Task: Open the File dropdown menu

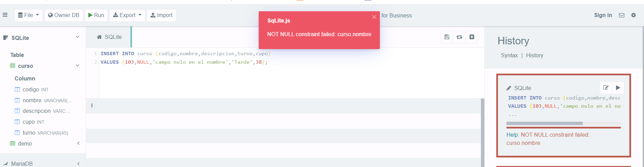Action: [29, 15]
